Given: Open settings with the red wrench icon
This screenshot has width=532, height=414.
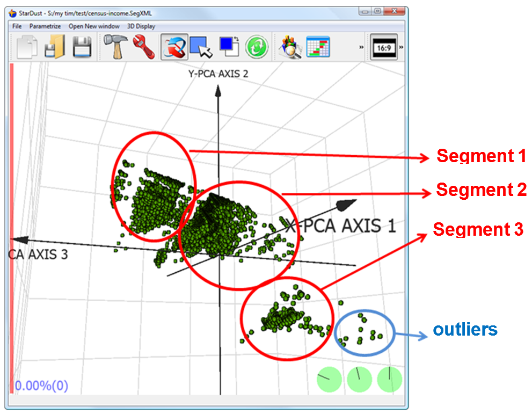Looking at the screenshot, I should pos(144,47).
